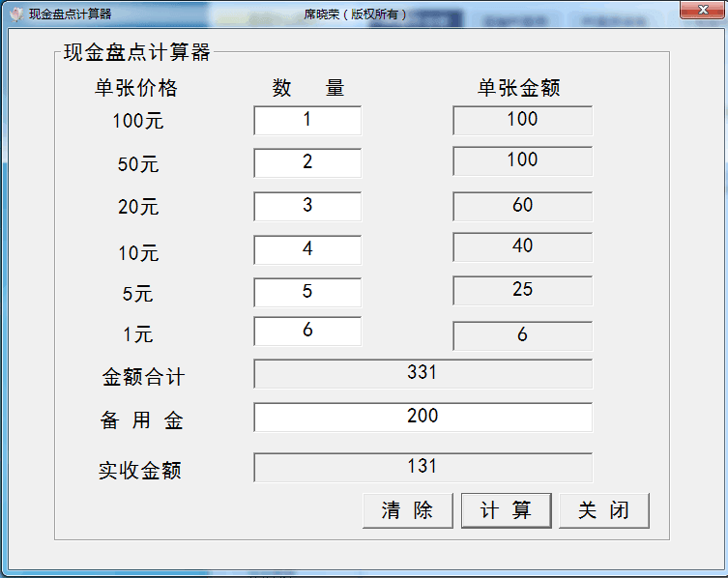Select the 5元 quantity input
728x578 pixels.
click(x=307, y=292)
